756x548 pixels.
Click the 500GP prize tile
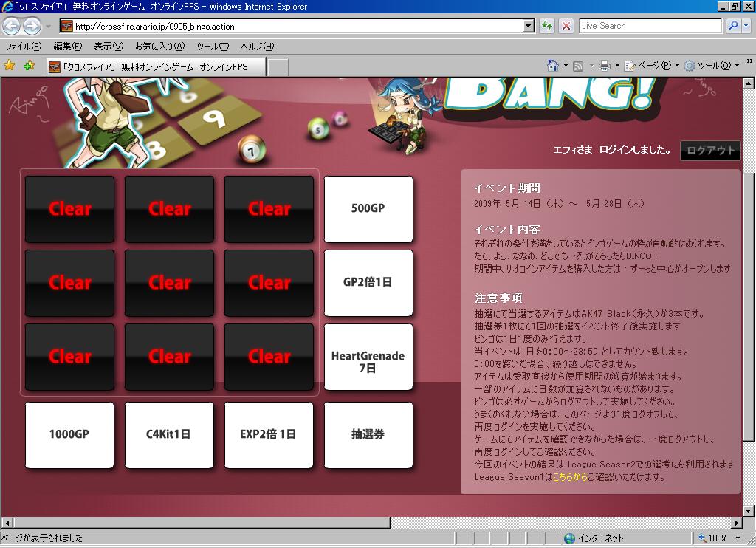[x=368, y=209]
